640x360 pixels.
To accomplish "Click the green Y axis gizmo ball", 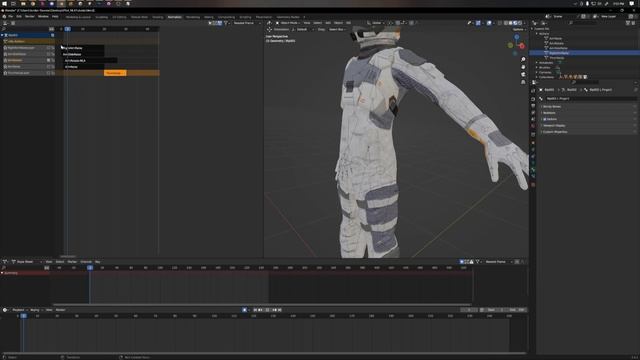I will click(x=510, y=46).
